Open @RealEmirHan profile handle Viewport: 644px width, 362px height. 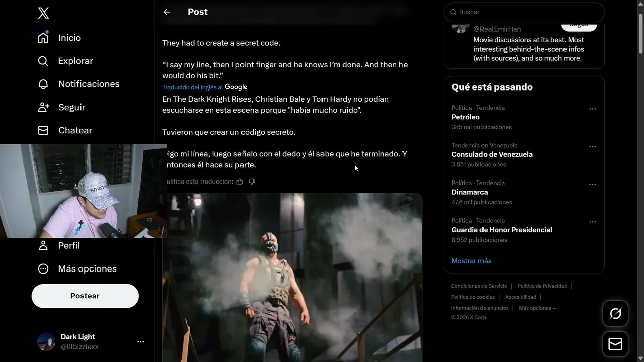pyautogui.click(x=497, y=29)
